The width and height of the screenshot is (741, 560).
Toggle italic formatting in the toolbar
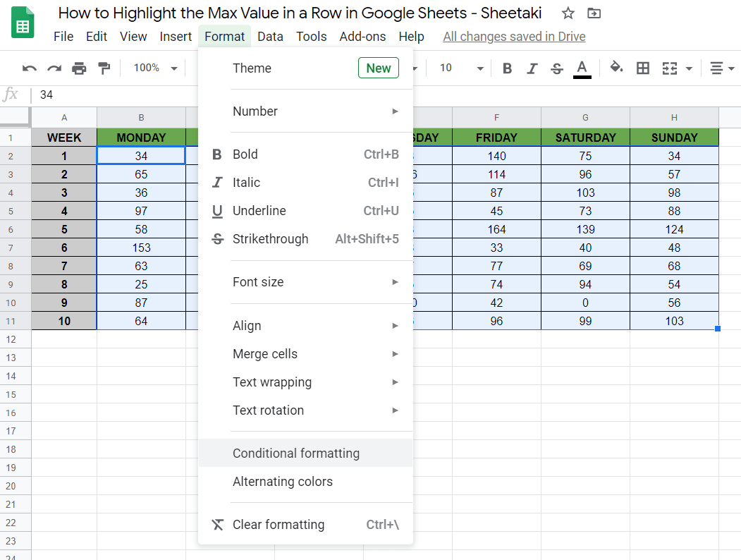tap(532, 68)
